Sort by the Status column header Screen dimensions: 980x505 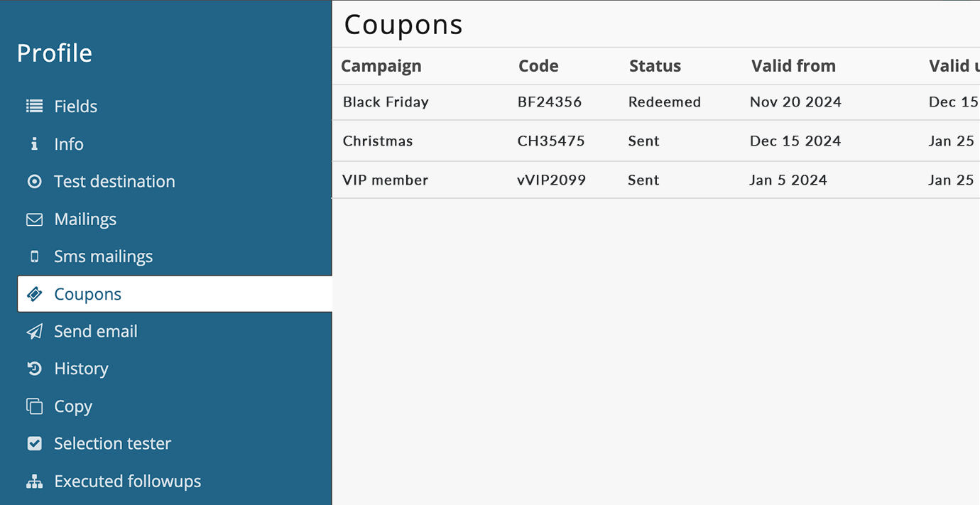click(655, 66)
